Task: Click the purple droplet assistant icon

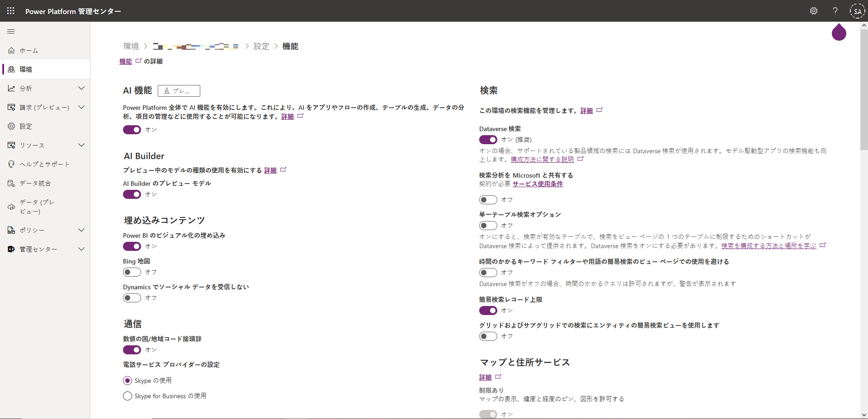Action: pyautogui.click(x=839, y=32)
